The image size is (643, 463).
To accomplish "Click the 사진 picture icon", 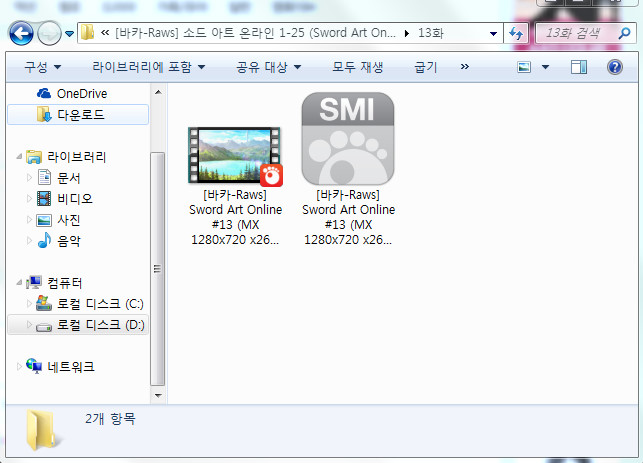I will tap(44, 220).
